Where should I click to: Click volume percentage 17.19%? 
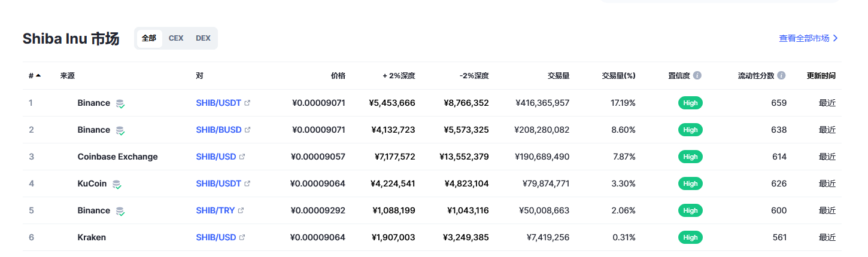pyautogui.click(x=623, y=103)
